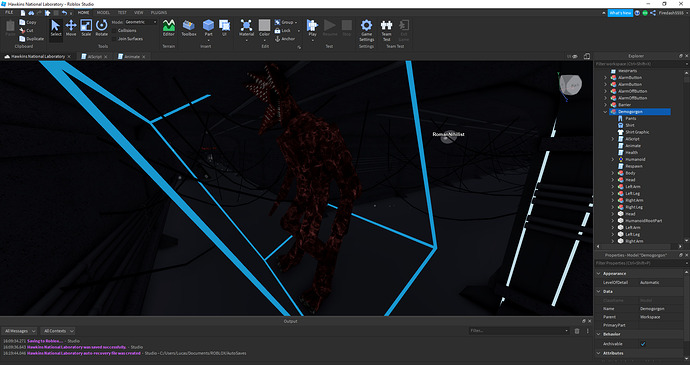Open the Color picker swatch

coord(264,25)
